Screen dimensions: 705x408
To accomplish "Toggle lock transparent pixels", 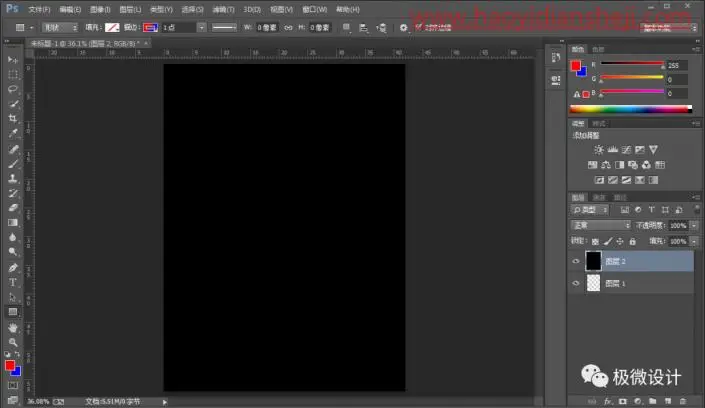I will [x=595, y=242].
